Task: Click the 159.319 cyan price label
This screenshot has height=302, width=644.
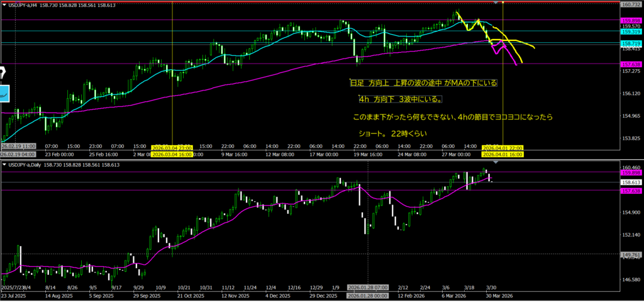Action: pos(630,31)
